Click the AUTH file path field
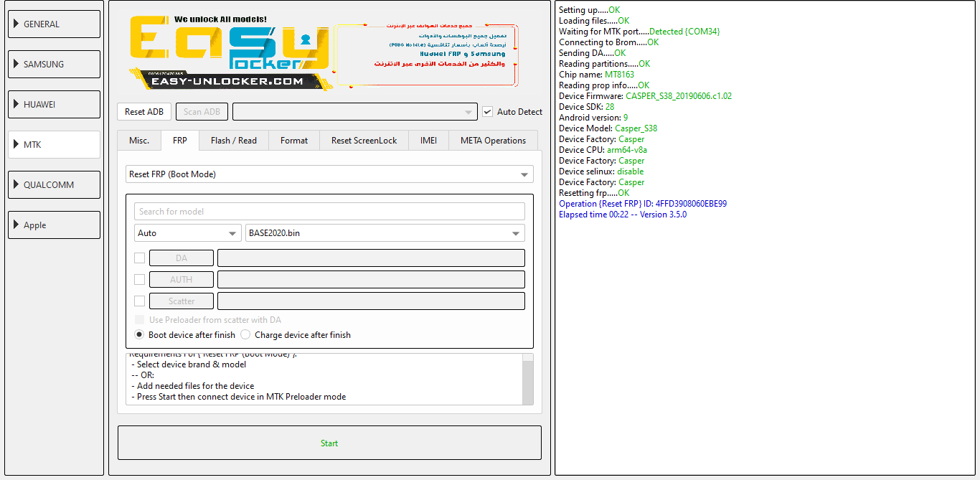 pyautogui.click(x=371, y=280)
